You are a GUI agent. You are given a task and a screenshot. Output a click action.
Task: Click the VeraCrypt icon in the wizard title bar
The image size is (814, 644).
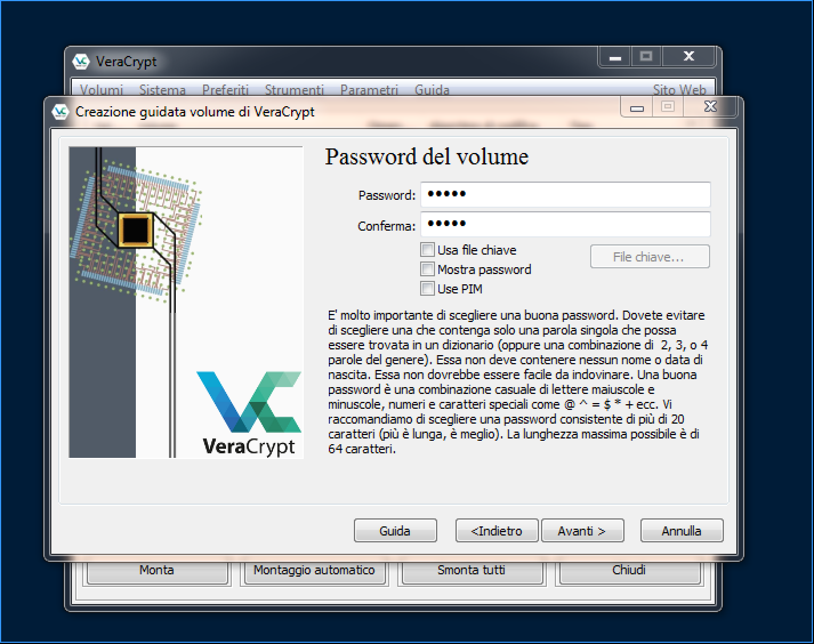point(61,111)
